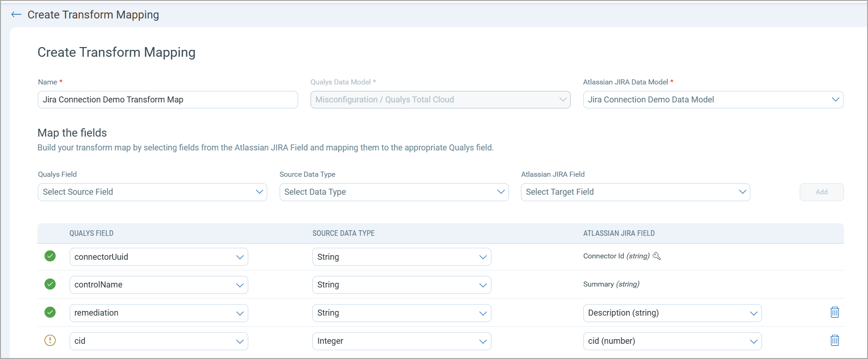The height and width of the screenshot is (359, 868).
Task: Click the green check on connectorUuid row
Action: 50,256
